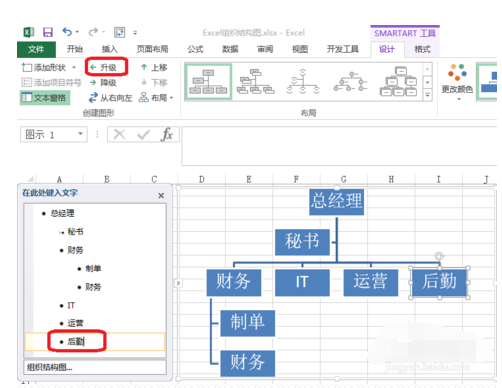Switch to the 开始 tab
Screen dimensions: 502x388
click(x=75, y=49)
